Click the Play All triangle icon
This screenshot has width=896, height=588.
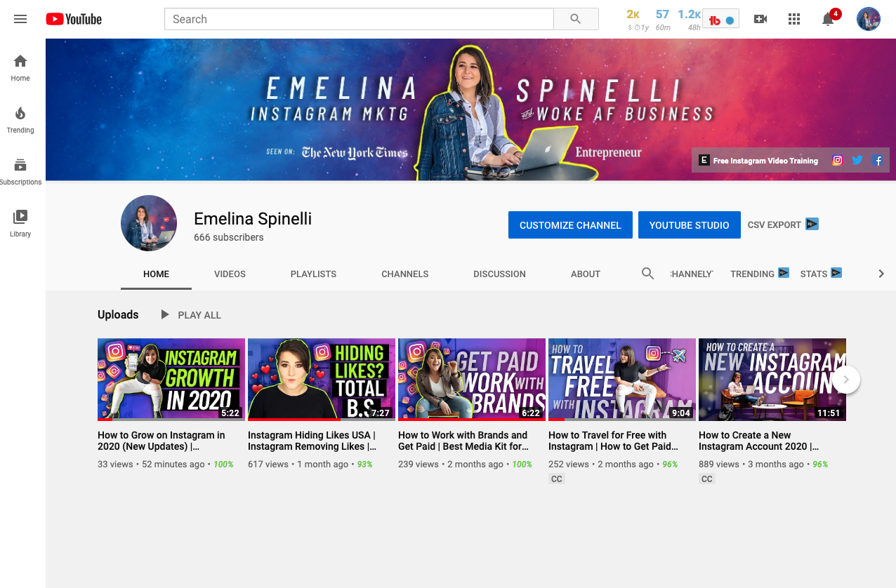coord(165,314)
